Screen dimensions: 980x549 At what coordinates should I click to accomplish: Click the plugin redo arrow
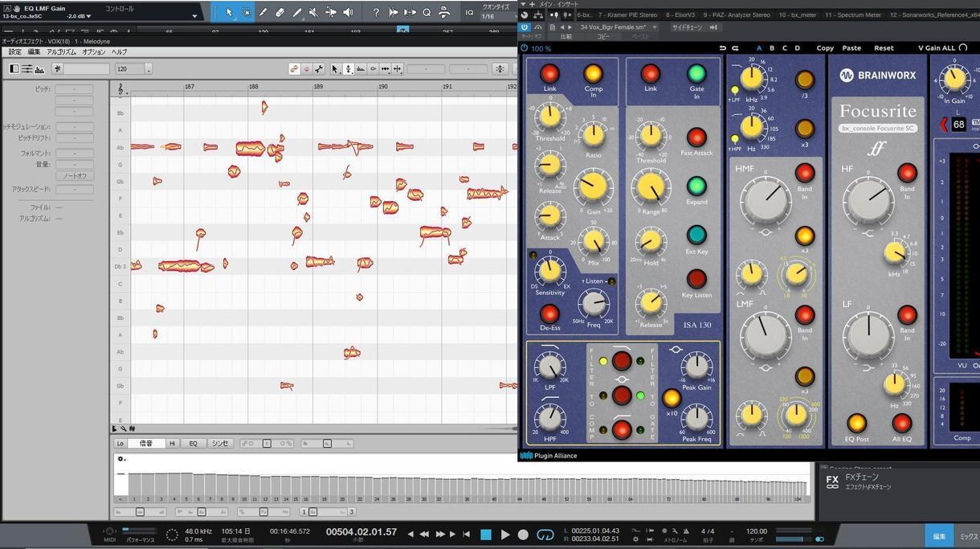(x=734, y=48)
